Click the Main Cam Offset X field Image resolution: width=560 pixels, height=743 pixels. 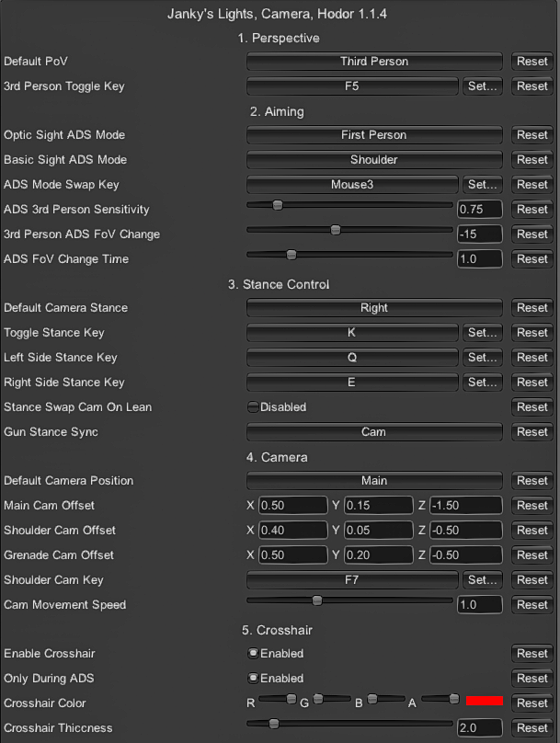292,506
